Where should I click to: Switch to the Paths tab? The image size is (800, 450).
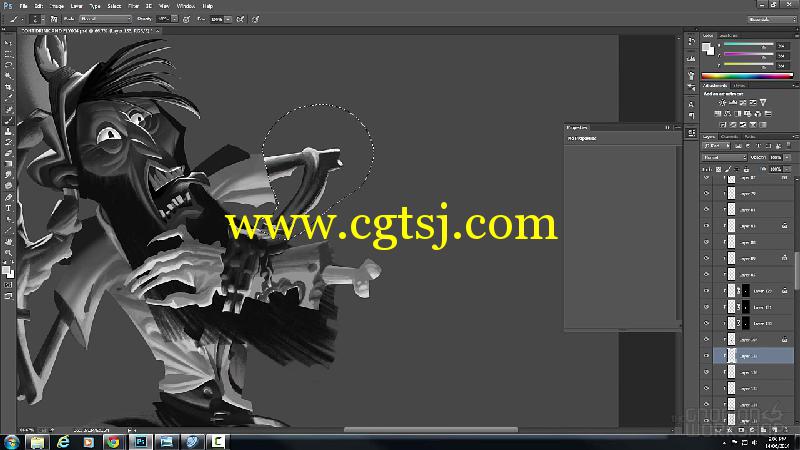(x=749, y=137)
